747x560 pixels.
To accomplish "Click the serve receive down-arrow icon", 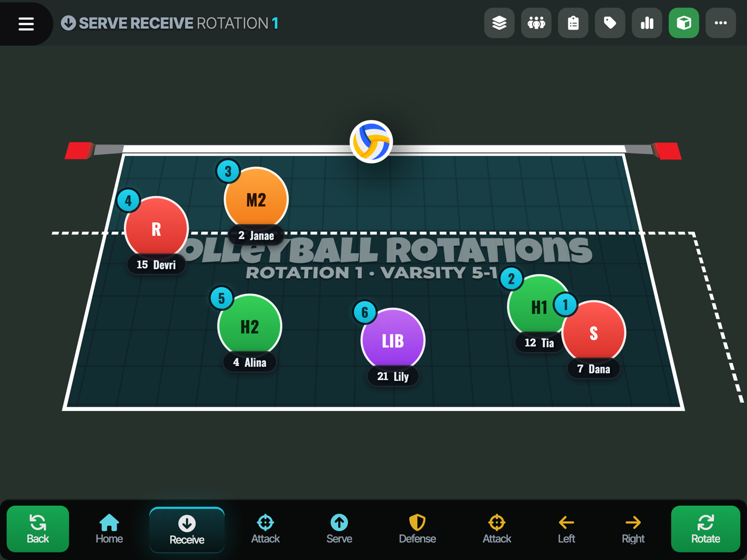I will click(x=68, y=23).
